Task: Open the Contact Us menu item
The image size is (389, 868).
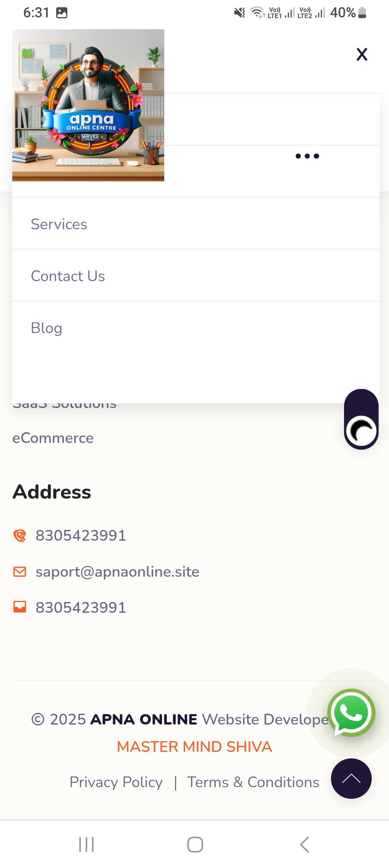Action: click(196, 276)
